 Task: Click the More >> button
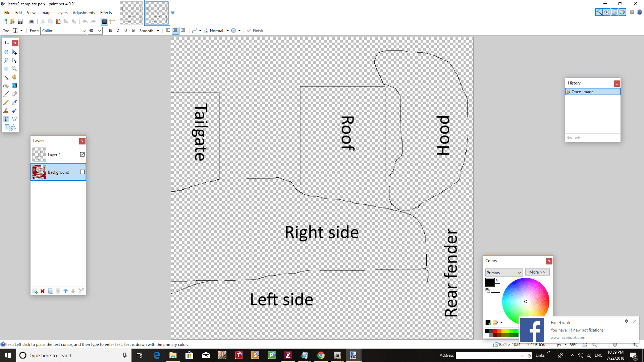tap(537, 272)
